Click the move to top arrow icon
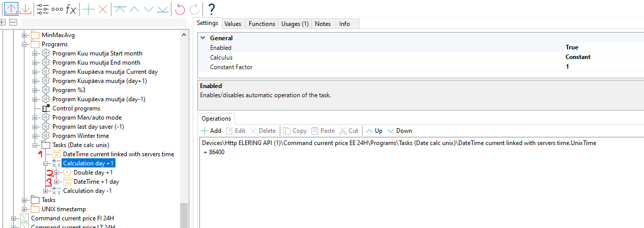The image size is (644, 228). [x=120, y=9]
